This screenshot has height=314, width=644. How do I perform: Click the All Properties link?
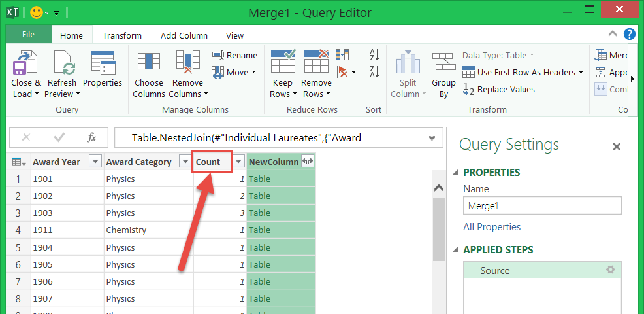[x=492, y=227]
